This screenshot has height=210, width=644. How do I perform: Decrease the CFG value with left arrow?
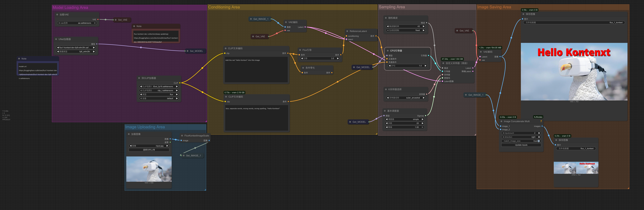click(x=390, y=66)
